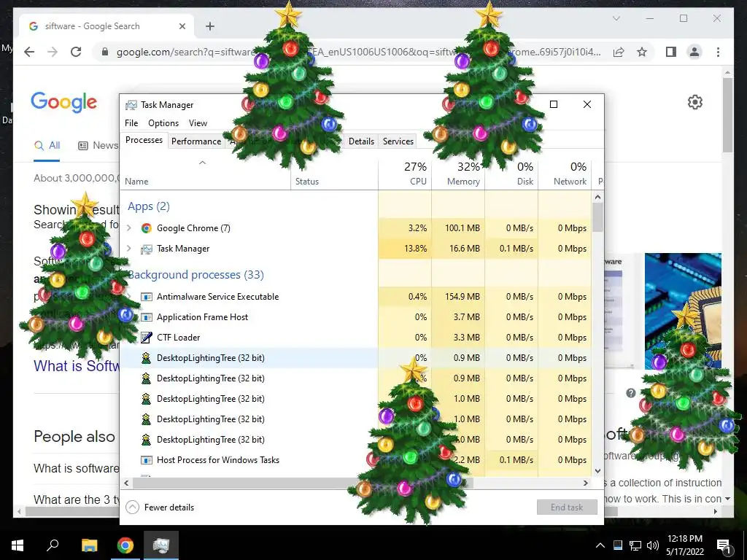This screenshot has width=747, height=560.
Task: Click the Task Manager title bar icon
Action: pos(131,105)
